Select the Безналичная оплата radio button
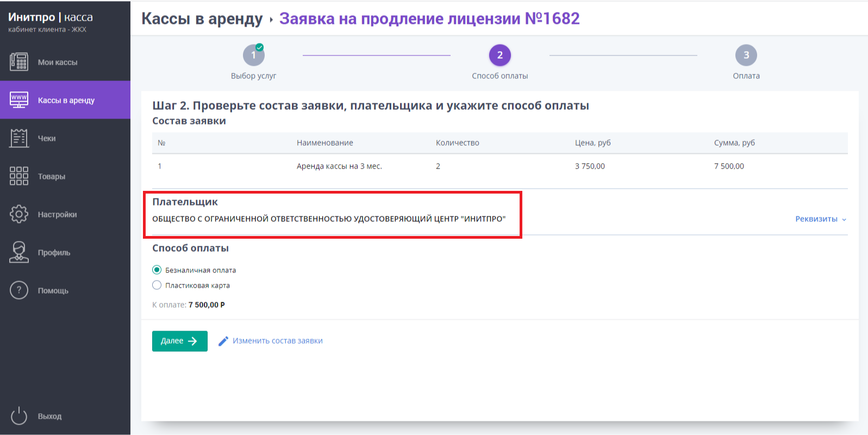Image resolution: width=868 pixels, height=435 pixels. click(x=157, y=270)
